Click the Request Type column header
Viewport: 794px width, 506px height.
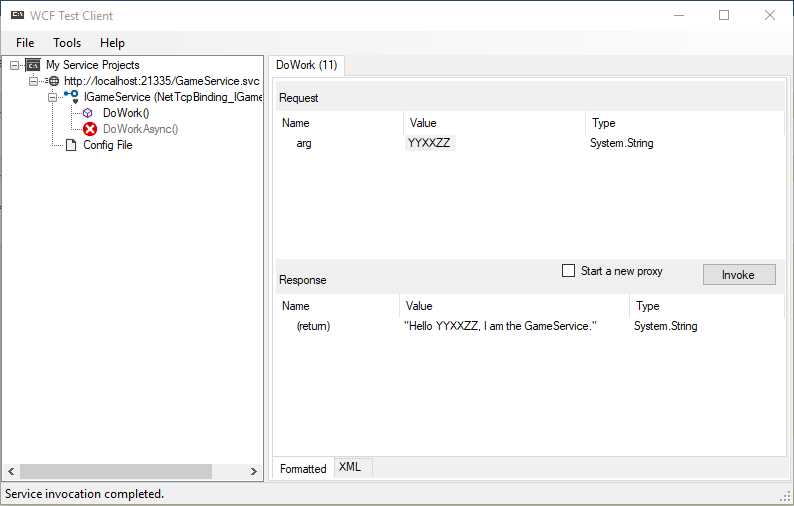[x=604, y=123]
